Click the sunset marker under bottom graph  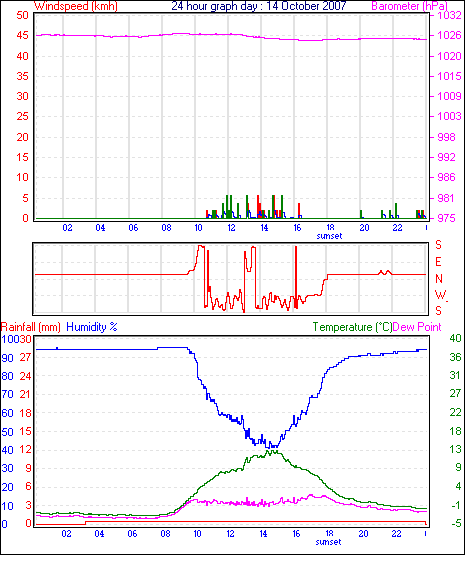click(328, 542)
